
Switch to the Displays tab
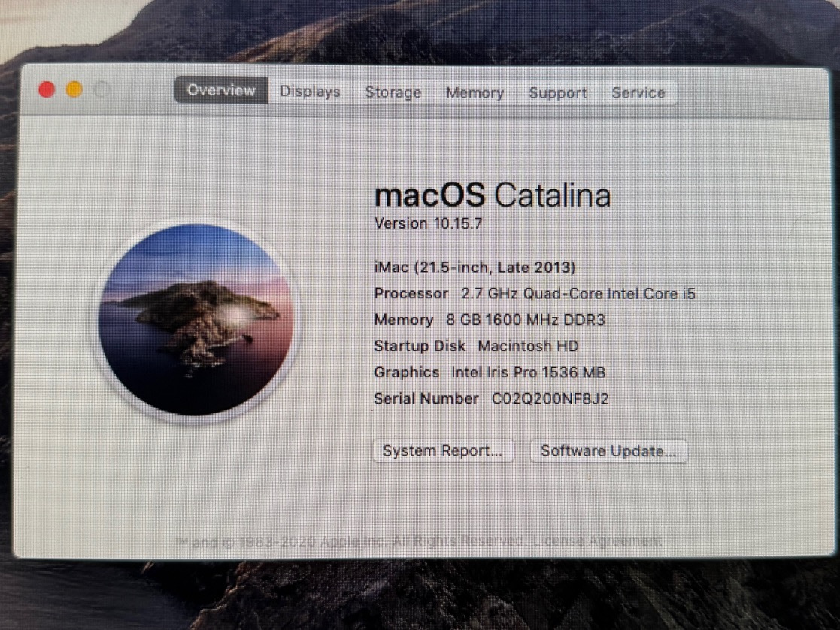point(310,92)
